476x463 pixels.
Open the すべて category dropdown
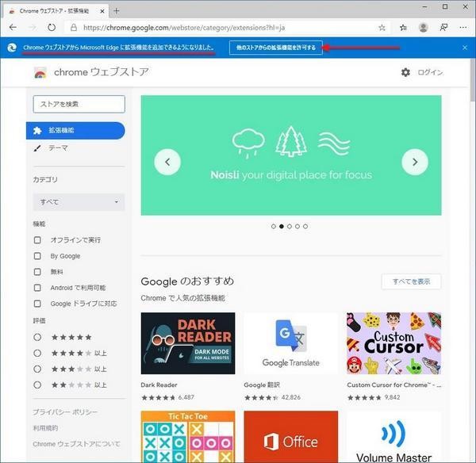[x=79, y=201]
